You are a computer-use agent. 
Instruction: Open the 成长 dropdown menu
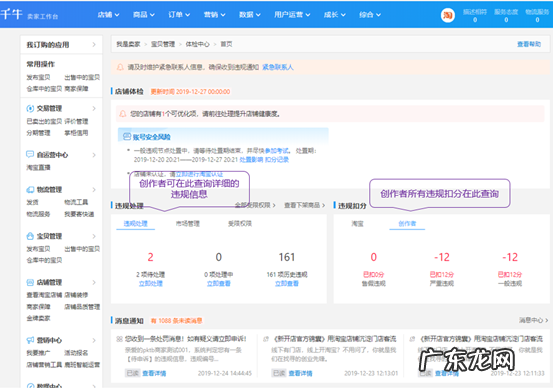point(335,15)
